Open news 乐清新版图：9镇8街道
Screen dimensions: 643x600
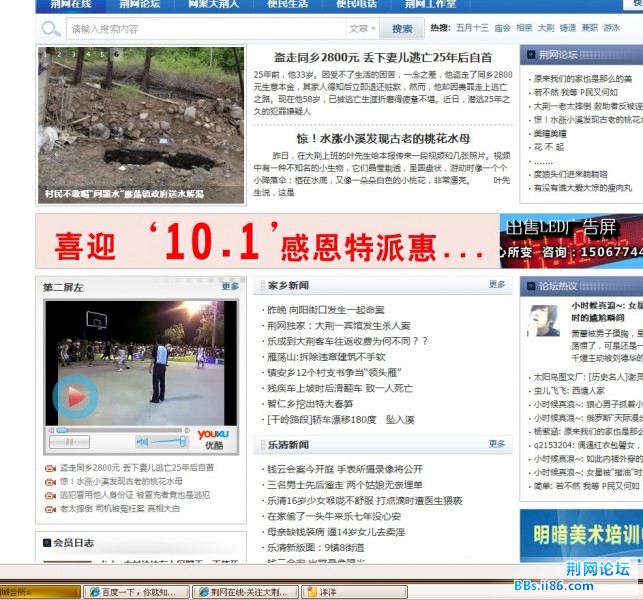click(x=315, y=548)
